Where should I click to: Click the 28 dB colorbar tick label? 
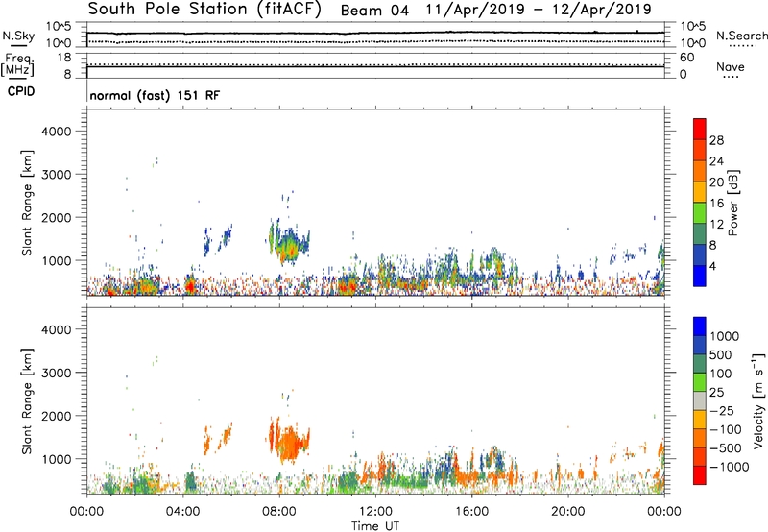pyautogui.click(x=716, y=140)
